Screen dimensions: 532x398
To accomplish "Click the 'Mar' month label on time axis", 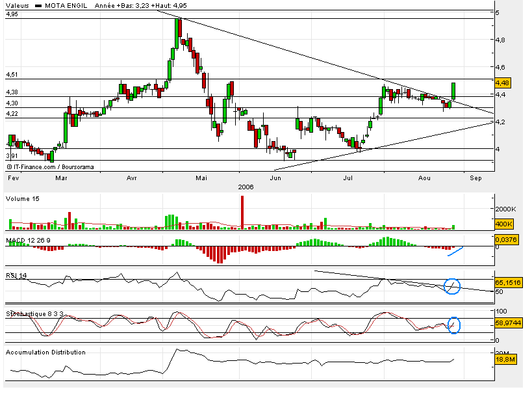I will point(62,178).
